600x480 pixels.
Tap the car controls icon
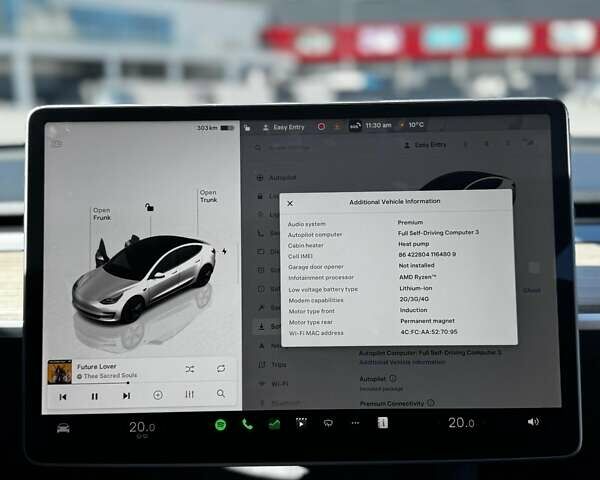coord(64,428)
